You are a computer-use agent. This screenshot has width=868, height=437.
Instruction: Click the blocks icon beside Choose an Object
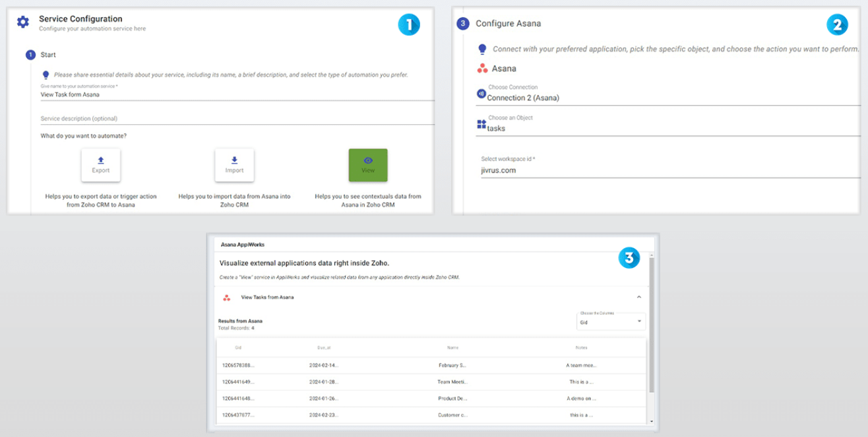coord(481,123)
